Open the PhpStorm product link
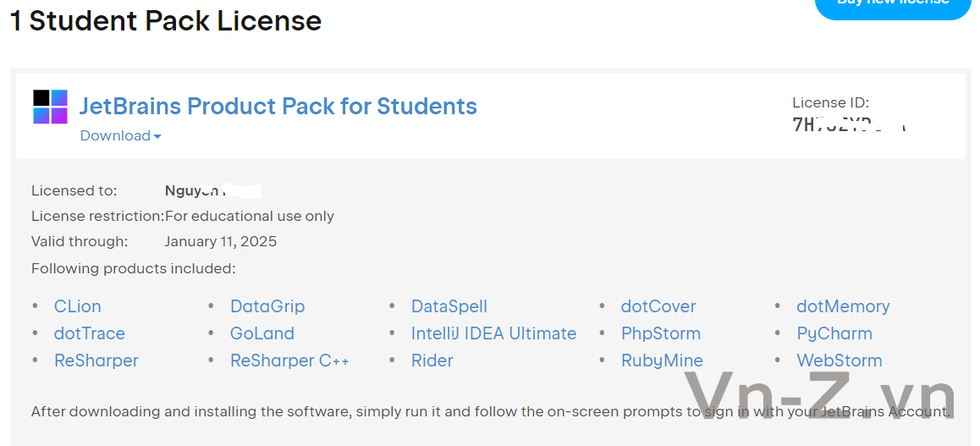 point(661,333)
